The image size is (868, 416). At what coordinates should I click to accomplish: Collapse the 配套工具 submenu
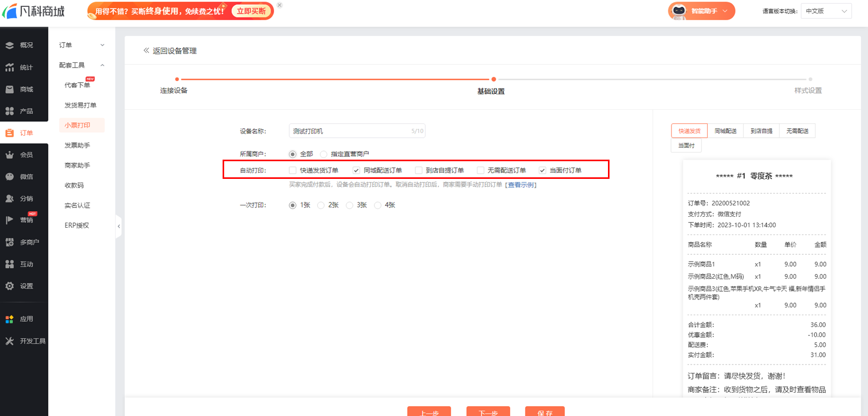[102, 66]
